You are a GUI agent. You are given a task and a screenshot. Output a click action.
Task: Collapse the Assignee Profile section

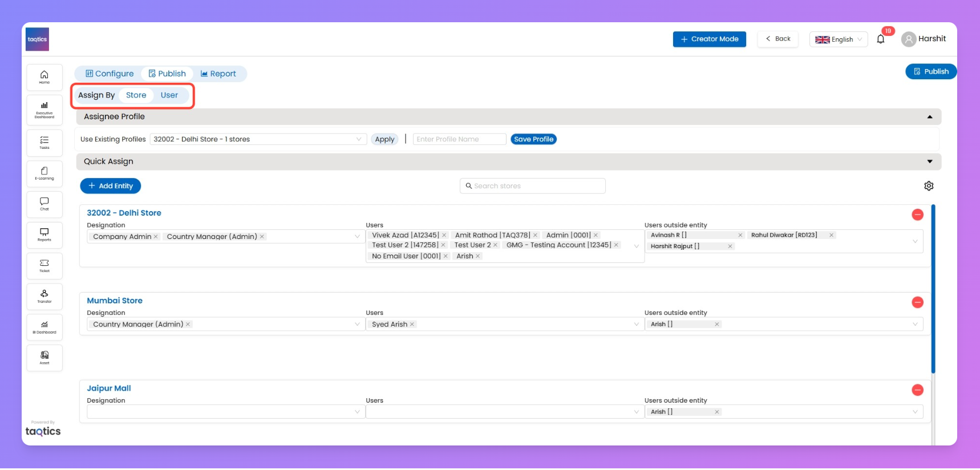(929, 117)
